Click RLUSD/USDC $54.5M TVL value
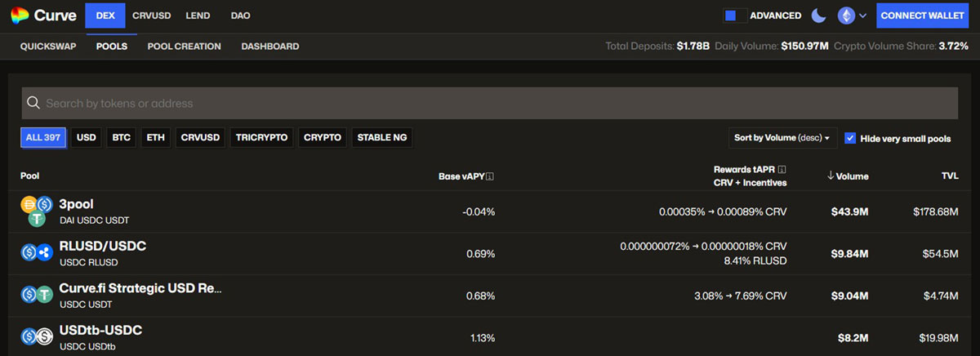980x356 pixels. coord(940,253)
